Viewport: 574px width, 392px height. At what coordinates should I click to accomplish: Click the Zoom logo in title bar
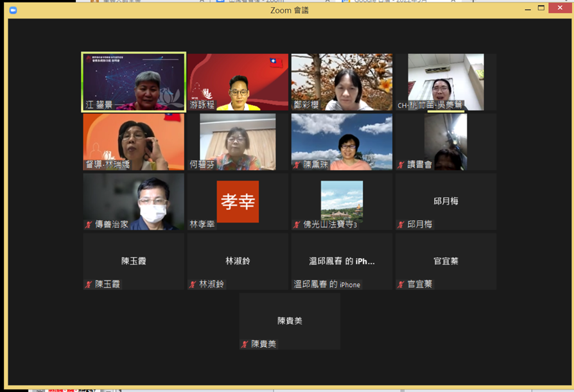point(13,10)
